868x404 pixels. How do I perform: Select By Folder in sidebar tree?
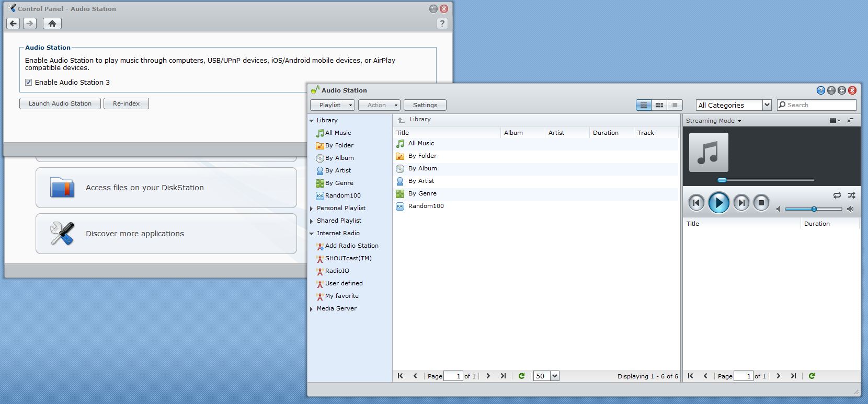(339, 145)
